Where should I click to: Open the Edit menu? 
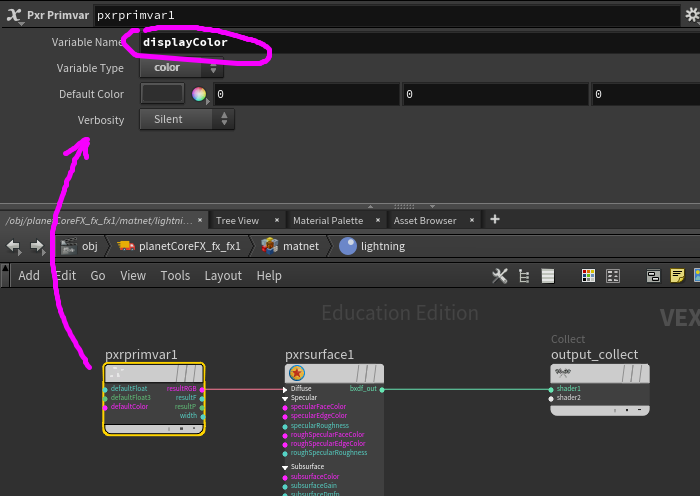66,275
